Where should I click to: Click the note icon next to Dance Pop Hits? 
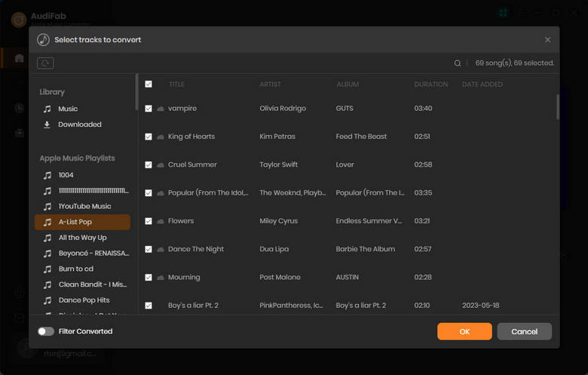point(47,300)
